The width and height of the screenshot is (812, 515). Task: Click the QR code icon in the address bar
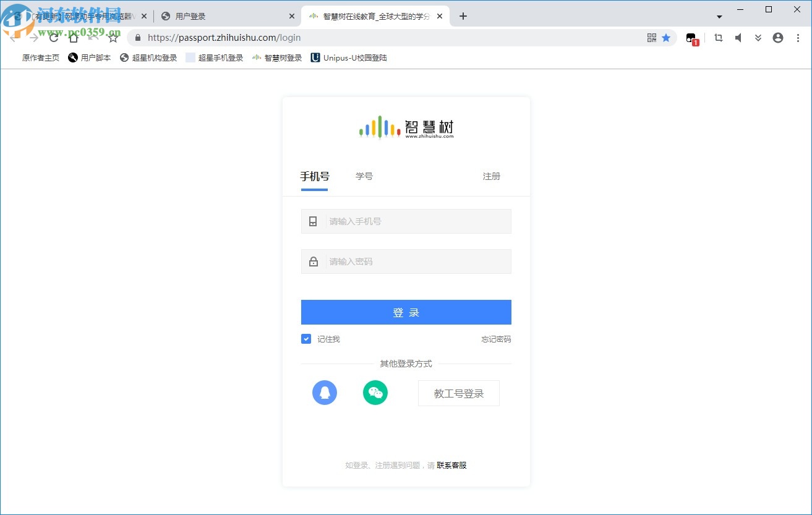tap(651, 38)
